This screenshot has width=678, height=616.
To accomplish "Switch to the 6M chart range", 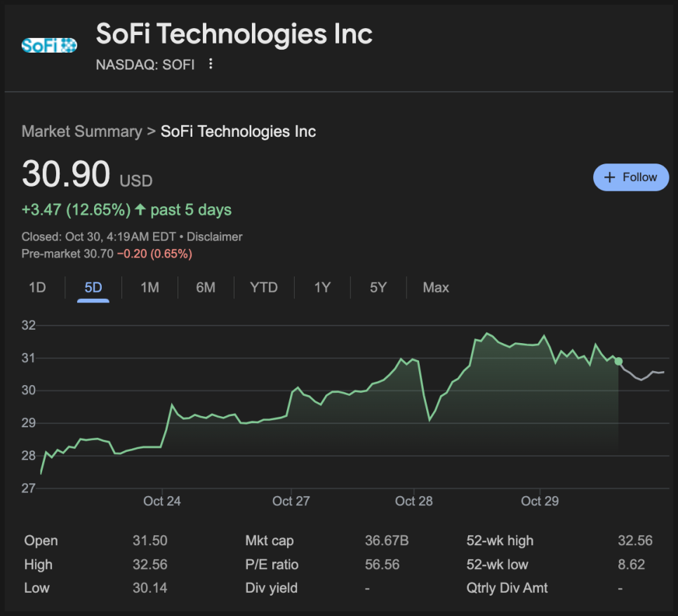I will 206,288.
